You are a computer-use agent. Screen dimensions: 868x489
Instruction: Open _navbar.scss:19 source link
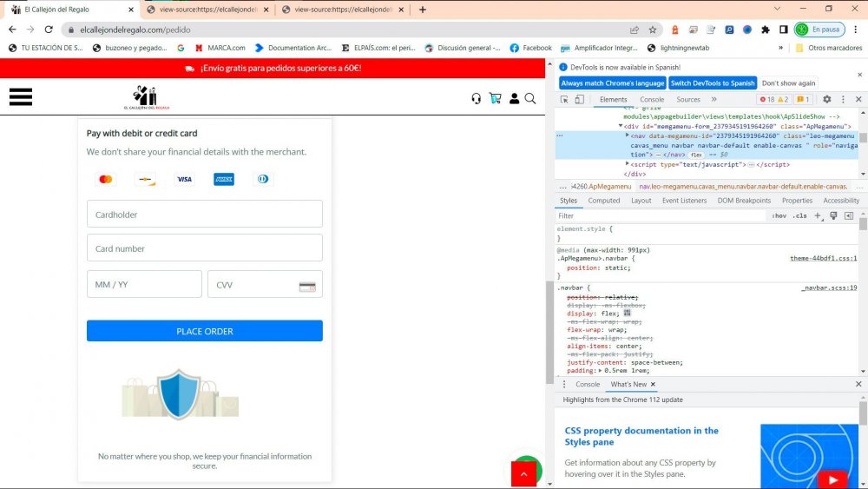(x=829, y=288)
